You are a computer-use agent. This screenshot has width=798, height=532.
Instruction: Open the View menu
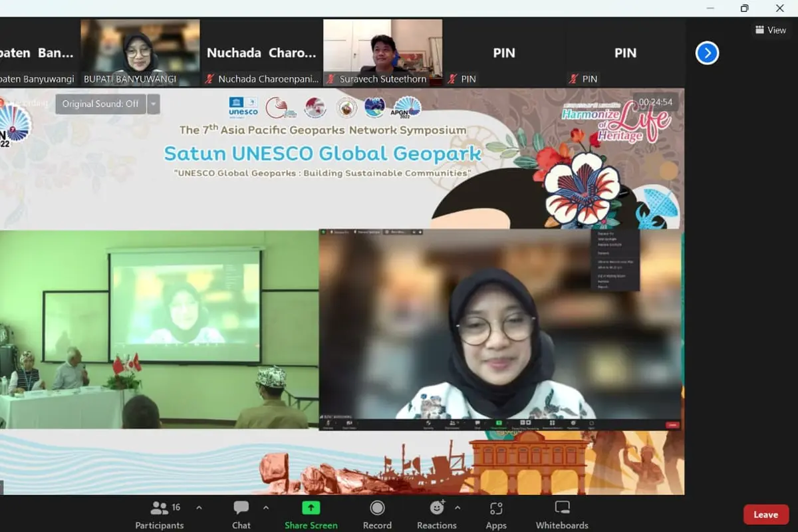pos(770,30)
